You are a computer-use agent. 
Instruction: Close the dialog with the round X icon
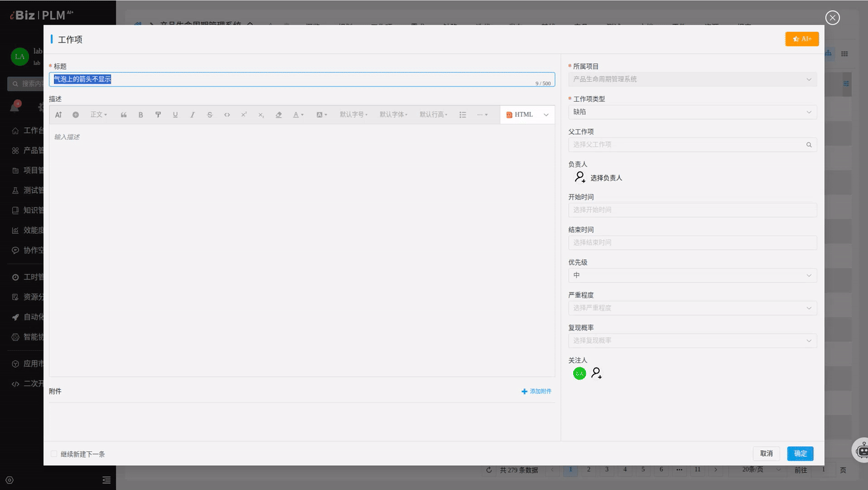click(832, 18)
